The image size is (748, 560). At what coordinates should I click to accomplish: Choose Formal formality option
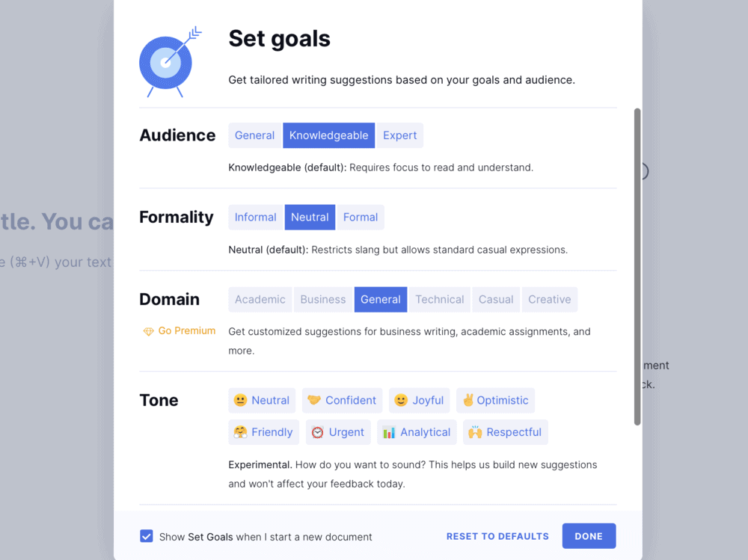pos(361,218)
